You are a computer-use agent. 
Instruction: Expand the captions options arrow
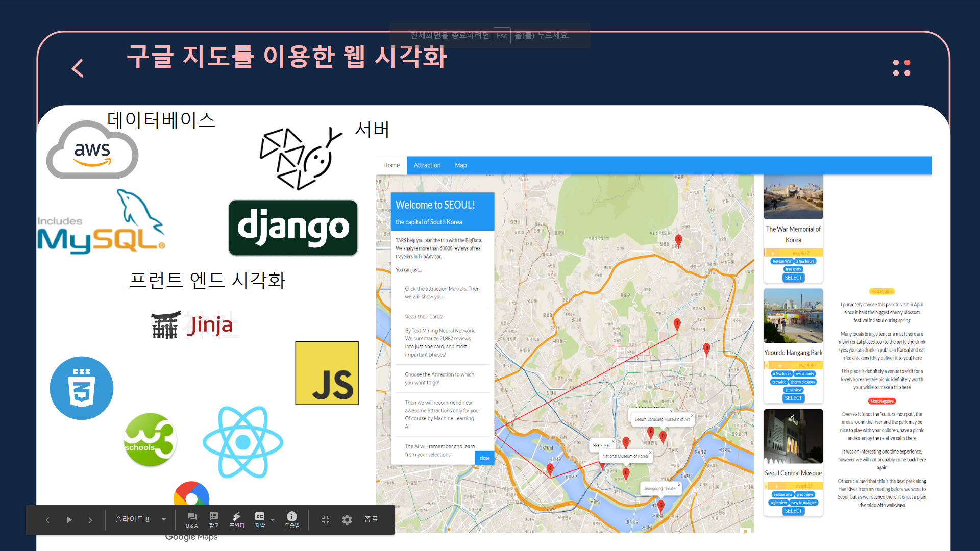pos(273,519)
